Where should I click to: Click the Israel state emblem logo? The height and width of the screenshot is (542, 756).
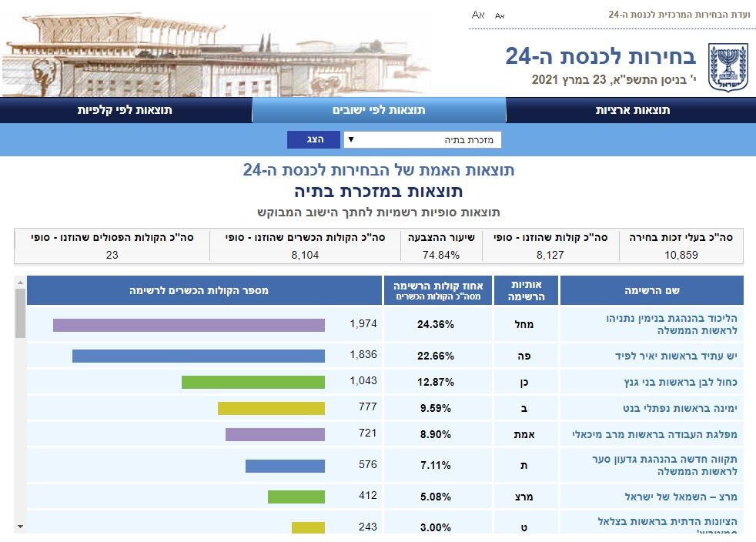[x=723, y=65]
